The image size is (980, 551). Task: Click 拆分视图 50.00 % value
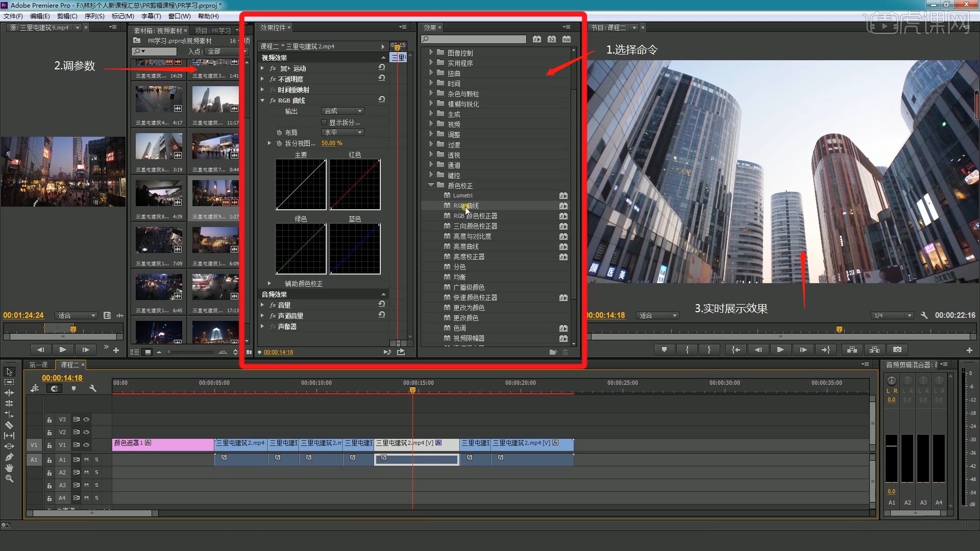[x=332, y=143]
